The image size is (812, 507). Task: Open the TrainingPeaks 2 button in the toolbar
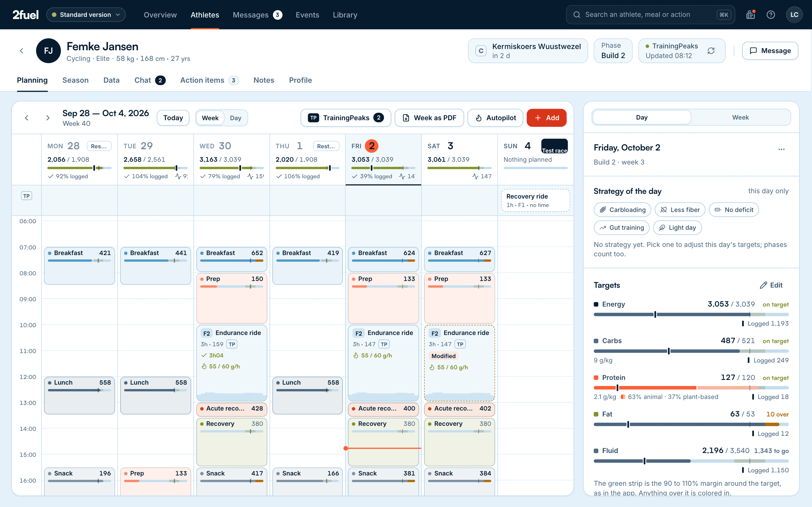pyautogui.click(x=345, y=118)
